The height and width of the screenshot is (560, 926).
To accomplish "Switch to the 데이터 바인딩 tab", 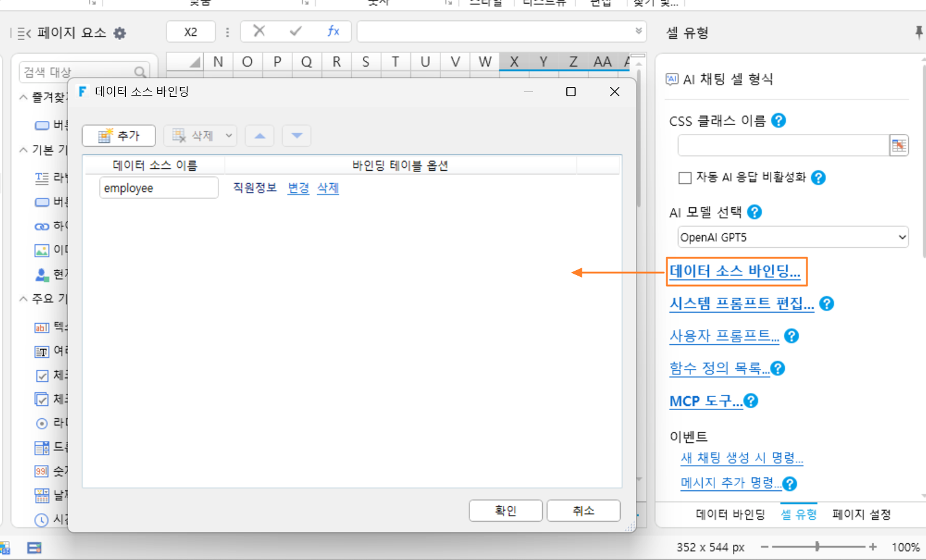I will [x=730, y=514].
